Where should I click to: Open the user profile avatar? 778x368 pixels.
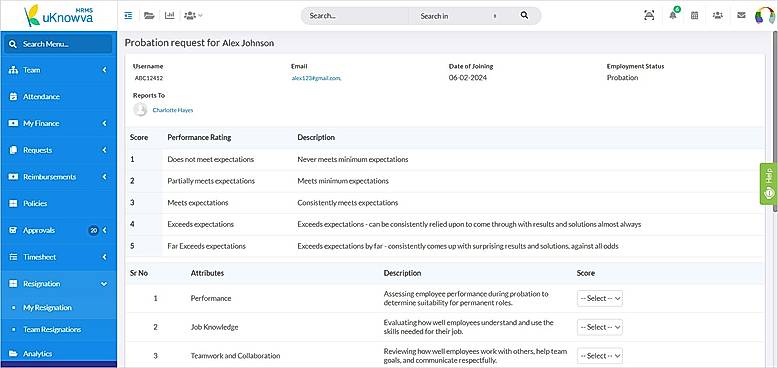coord(765,15)
